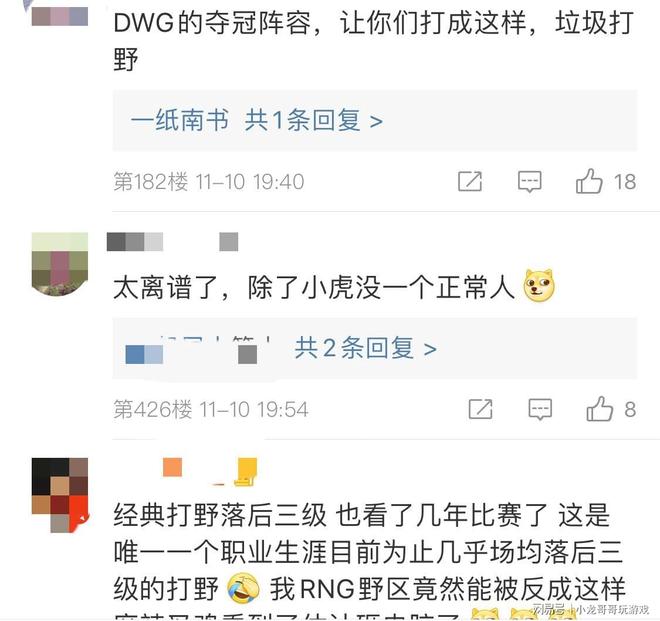This screenshot has height=621, width=660.
Task: Click the 第182楼 timestamp text
Action: pos(209,182)
